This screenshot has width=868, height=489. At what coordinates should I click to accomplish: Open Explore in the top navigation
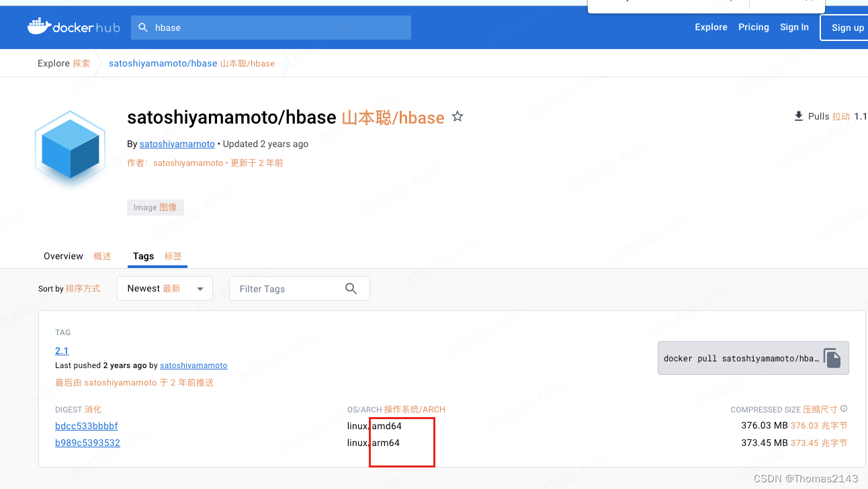click(711, 27)
